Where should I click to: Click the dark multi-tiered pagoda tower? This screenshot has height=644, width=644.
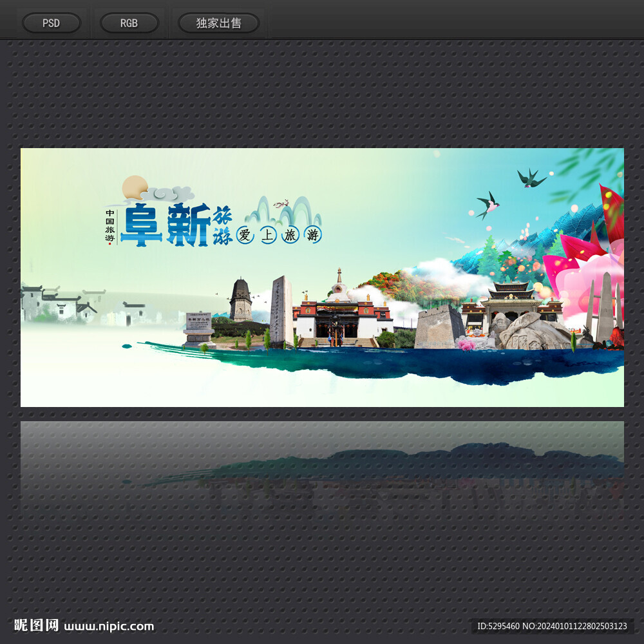[x=241, y=300]
